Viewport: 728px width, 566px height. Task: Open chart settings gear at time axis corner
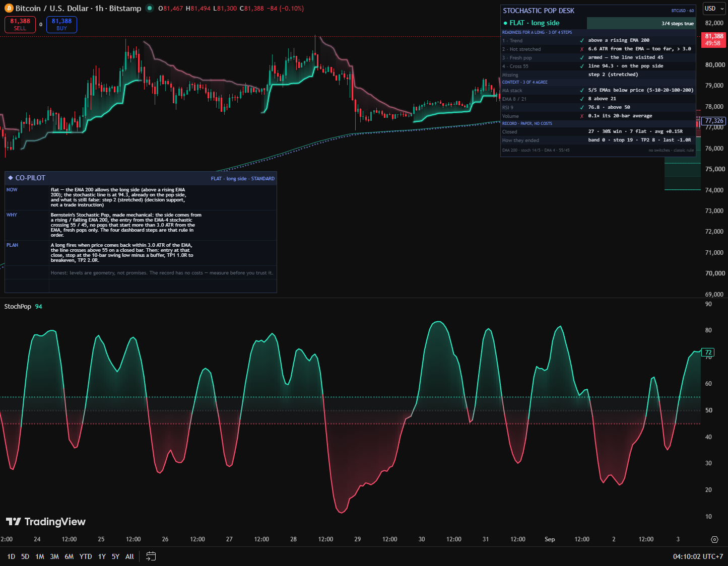click(714, 539)
